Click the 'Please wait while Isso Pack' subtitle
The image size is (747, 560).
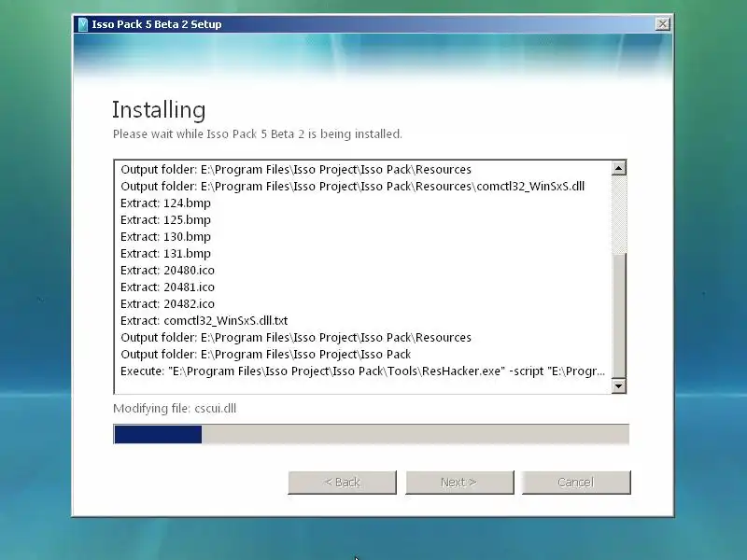click(x=258, y=134)
